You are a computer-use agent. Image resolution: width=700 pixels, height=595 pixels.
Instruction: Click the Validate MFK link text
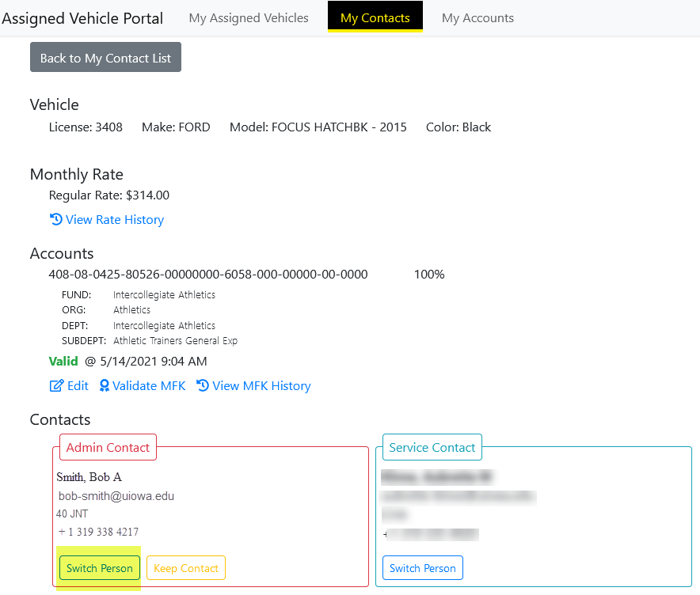coord(149,386)
